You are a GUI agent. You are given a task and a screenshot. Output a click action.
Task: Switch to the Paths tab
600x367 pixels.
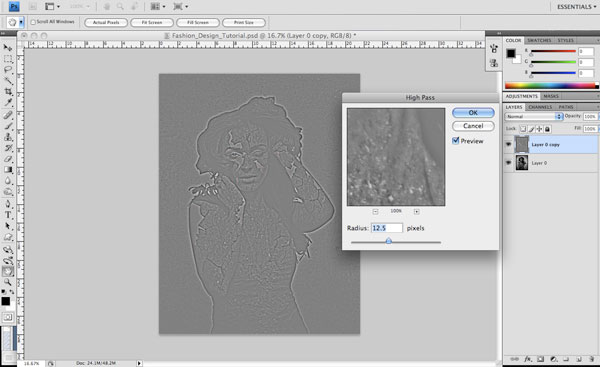566,107
